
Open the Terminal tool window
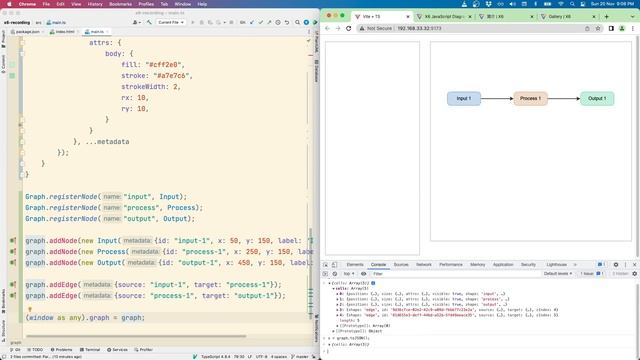90,350
